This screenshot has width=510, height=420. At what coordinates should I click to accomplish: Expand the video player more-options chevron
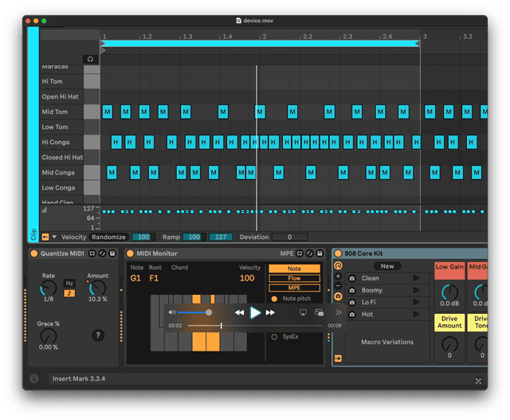click(338, 312)
